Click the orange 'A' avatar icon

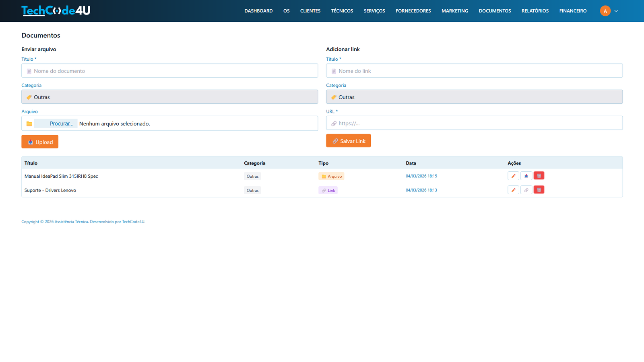(x=605, y=11)
